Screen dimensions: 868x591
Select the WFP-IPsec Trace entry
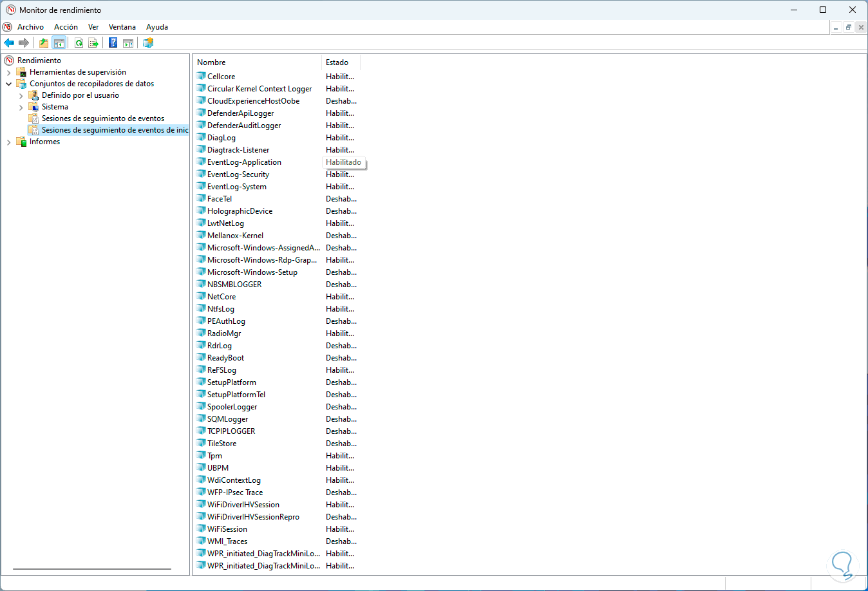(235, 493)
